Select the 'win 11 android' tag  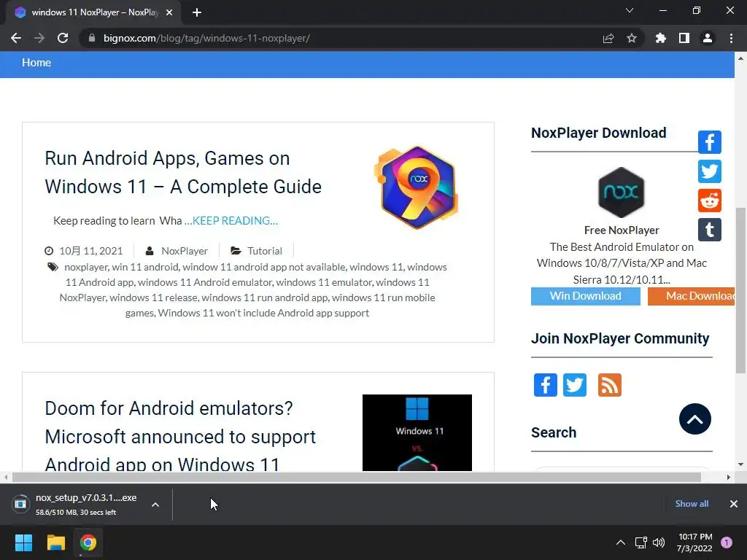145,267
